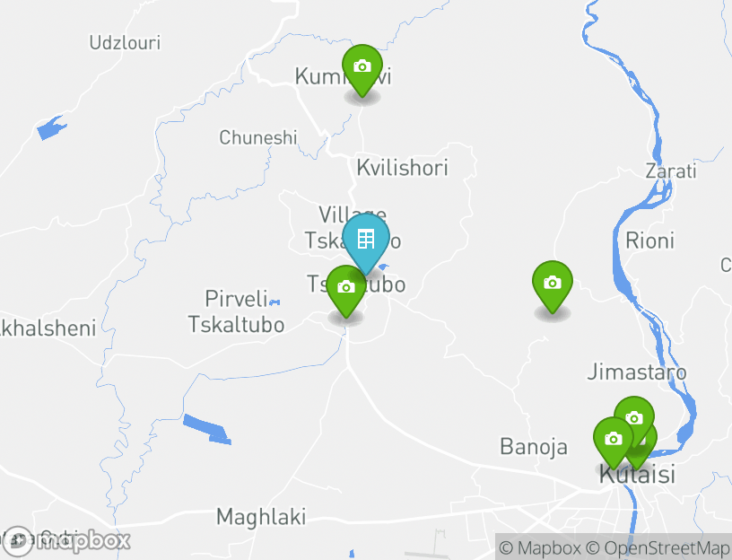Click the Udzlouri place label

click(125, 42)
